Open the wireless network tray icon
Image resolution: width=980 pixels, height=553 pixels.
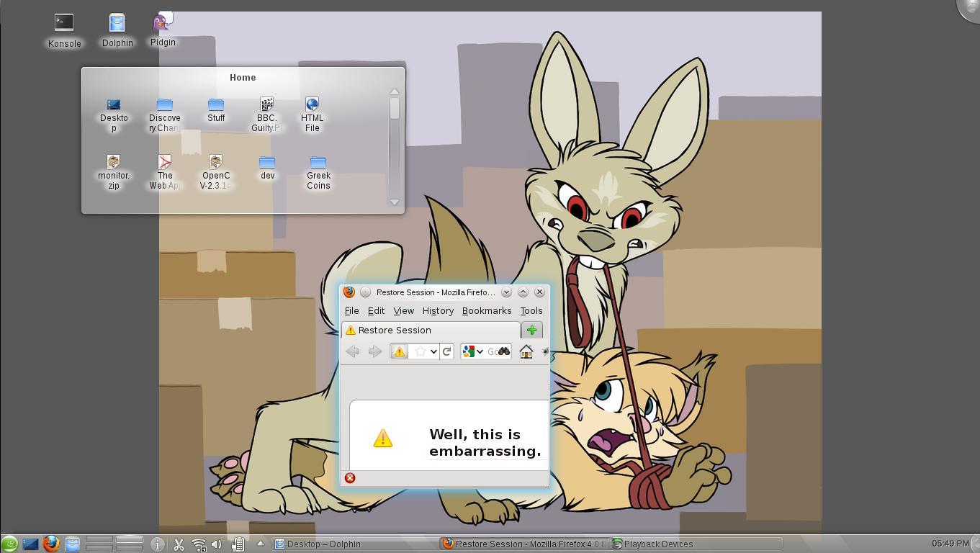coord(198,545)
